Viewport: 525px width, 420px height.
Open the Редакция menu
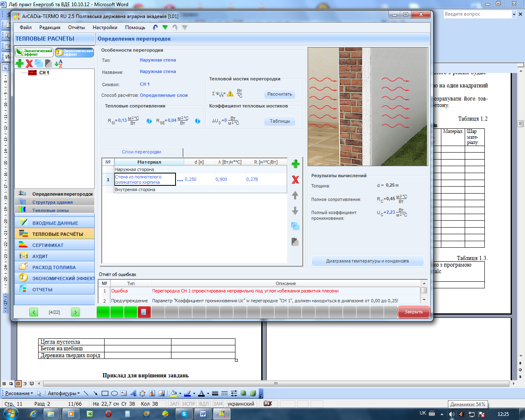[50, 27]
